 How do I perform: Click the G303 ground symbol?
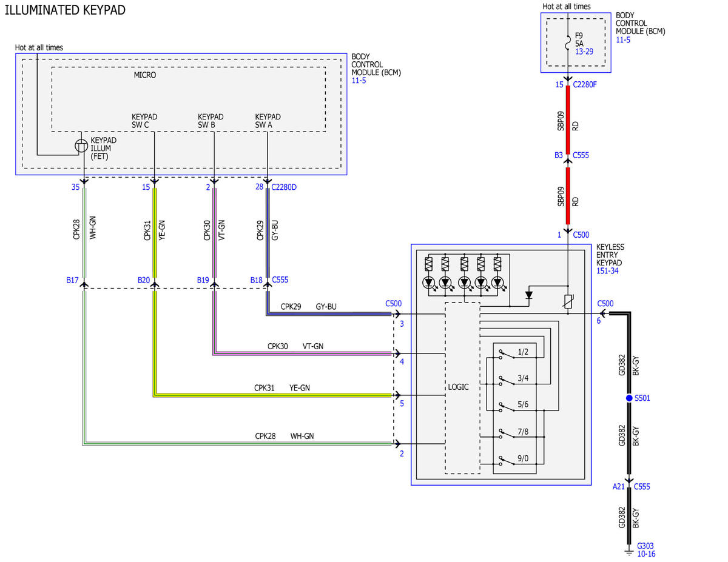click(629, 551)
